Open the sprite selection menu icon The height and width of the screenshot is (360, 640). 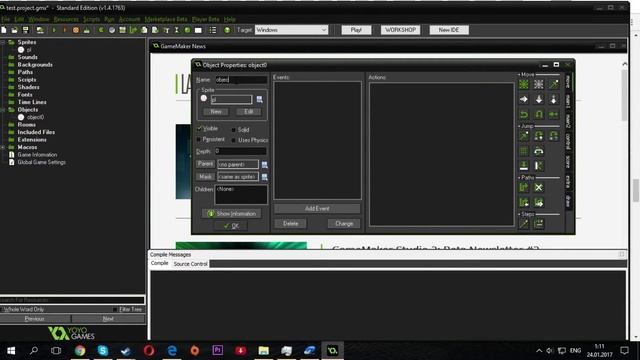260,99
